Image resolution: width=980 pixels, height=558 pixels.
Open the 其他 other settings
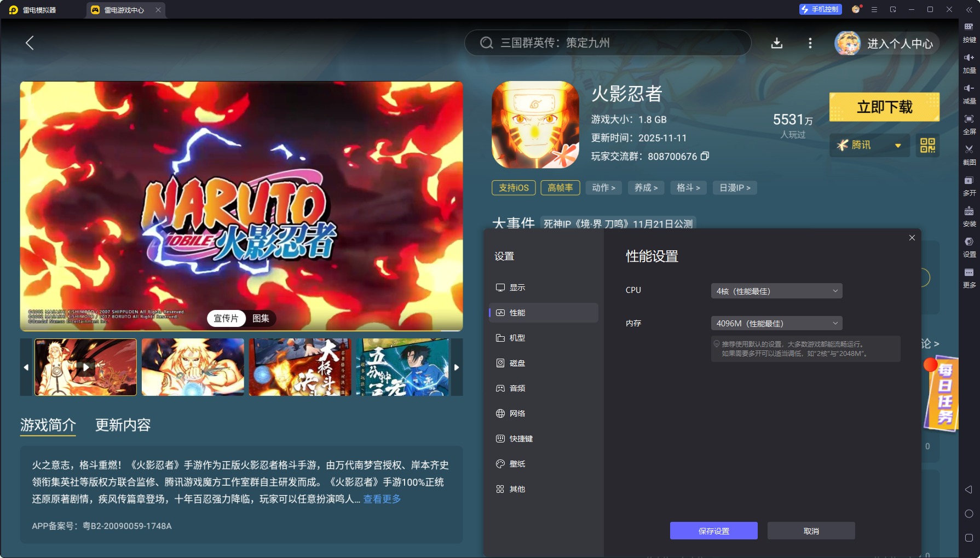tap(544, 489)
